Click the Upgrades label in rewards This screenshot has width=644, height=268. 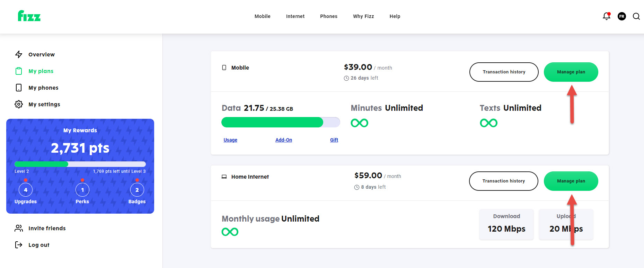click(x=26, y=202)
